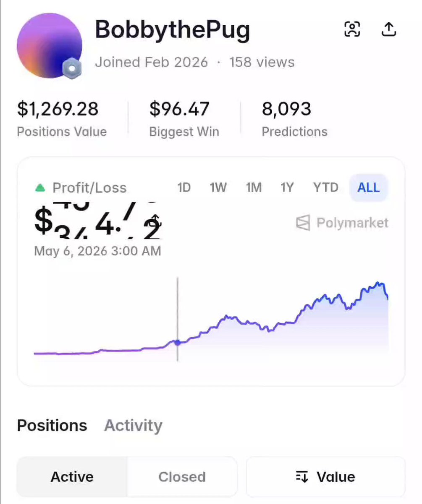Open the profile scan/QR icon
The image size is (422, 504).
point(352,29)
